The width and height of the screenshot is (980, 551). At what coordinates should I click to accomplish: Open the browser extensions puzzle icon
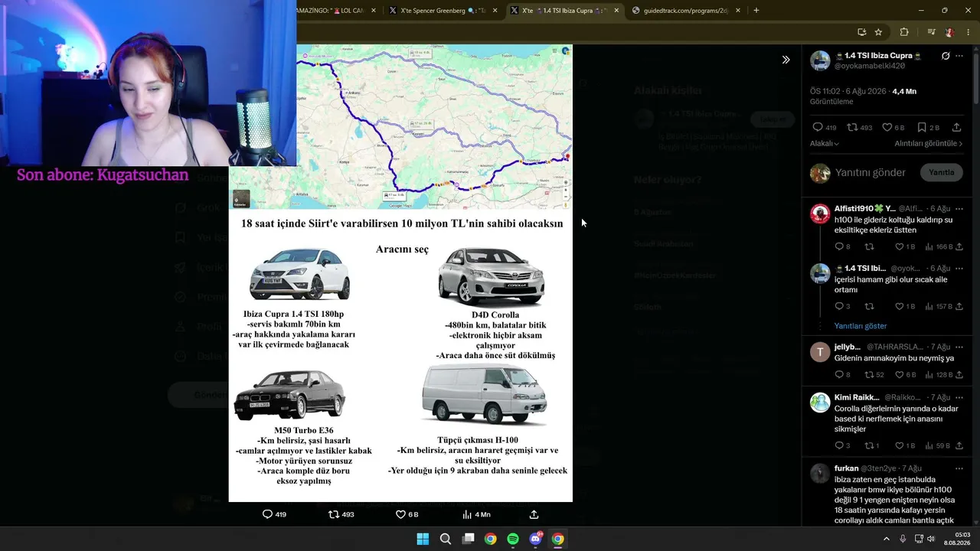click(x=904, y=32)
